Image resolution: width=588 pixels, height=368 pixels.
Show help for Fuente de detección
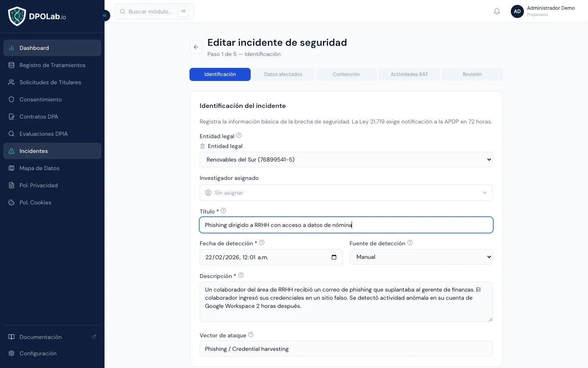(410, 242)
